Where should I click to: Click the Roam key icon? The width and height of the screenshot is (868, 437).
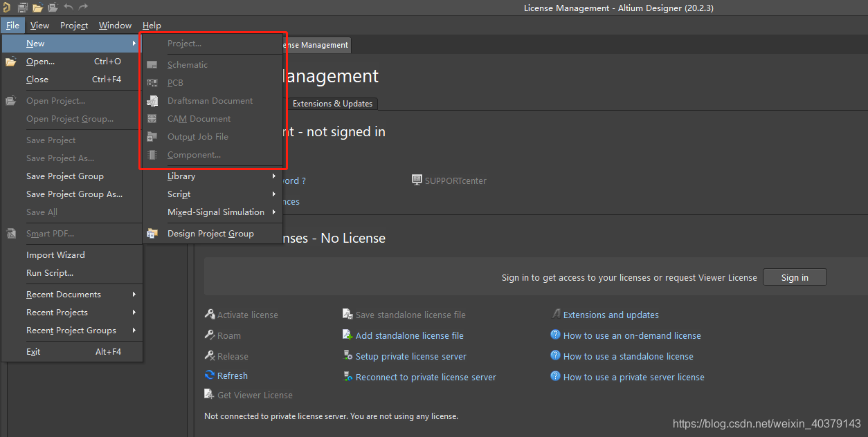tap(210, 335)
